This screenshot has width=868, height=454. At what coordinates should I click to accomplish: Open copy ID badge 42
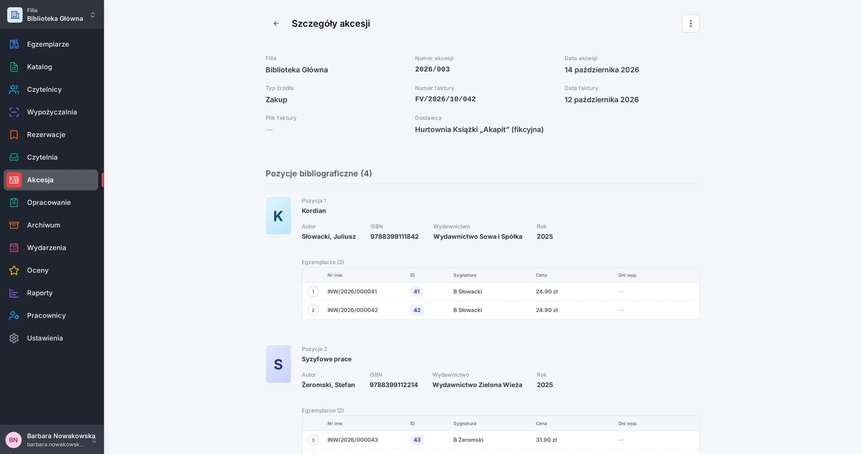click(417, 310)
